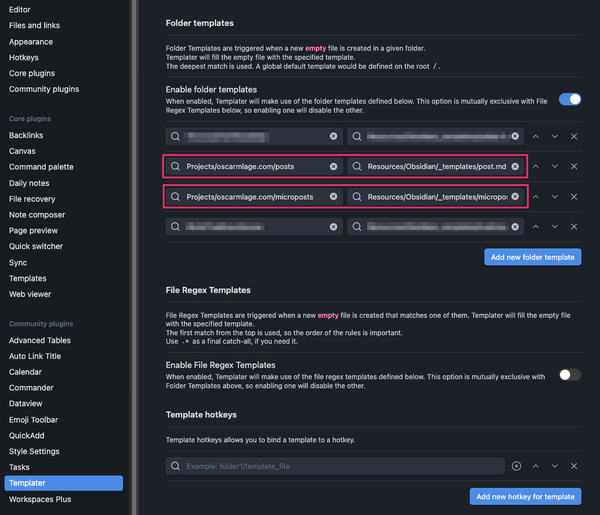Click Add new hotkey for template button
This screenshot has height=515, width=600.
525,496
